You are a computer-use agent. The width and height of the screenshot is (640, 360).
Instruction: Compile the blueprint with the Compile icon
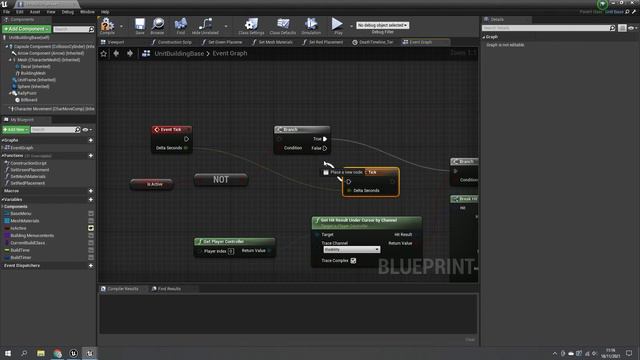point(107,25)
